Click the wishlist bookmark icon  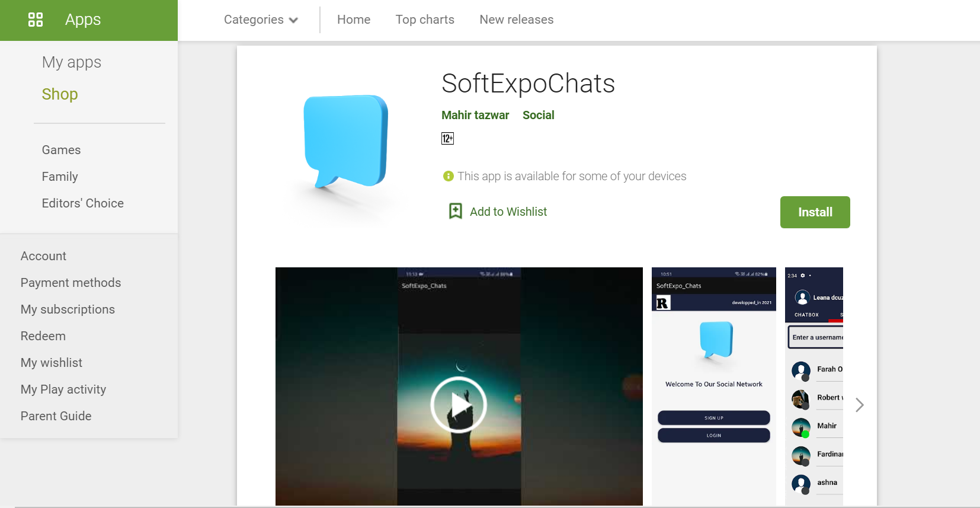(456, 211)
